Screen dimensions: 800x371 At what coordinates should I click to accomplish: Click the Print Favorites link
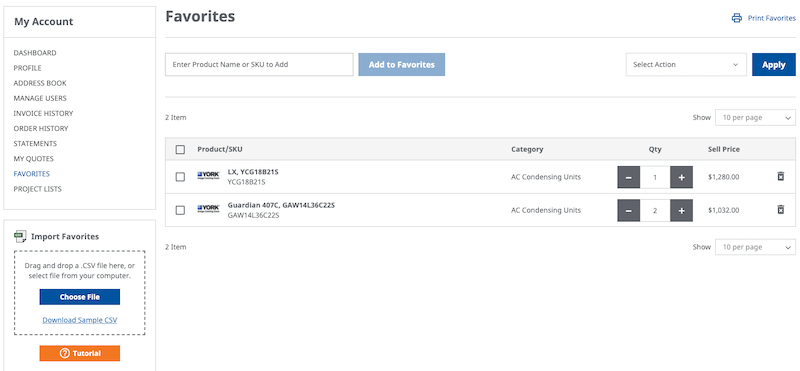pos(771,18)
